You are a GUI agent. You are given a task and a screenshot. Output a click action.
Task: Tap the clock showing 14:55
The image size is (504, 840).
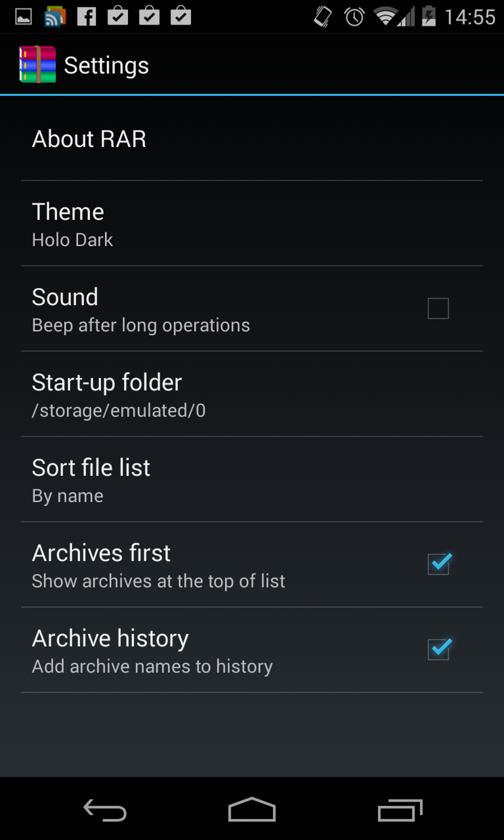470,17
